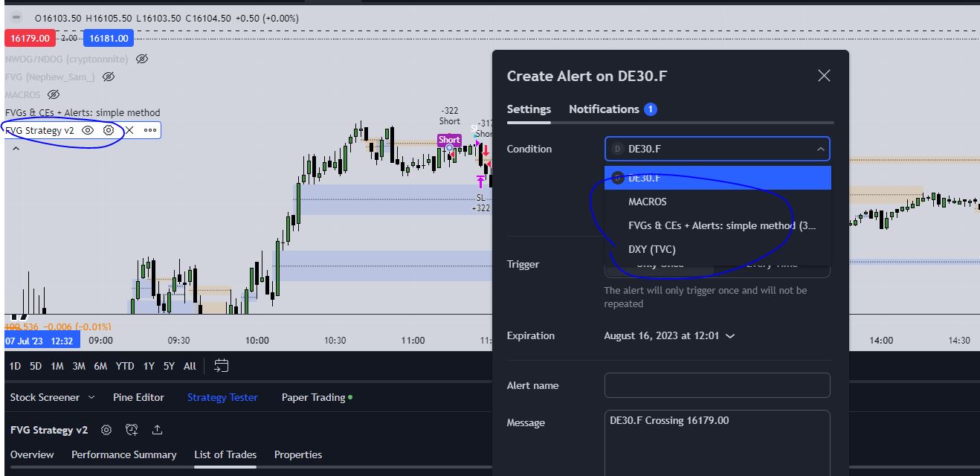The image size is (980, 476).
Task: Focus the Alert name input field
Action: 718,385
